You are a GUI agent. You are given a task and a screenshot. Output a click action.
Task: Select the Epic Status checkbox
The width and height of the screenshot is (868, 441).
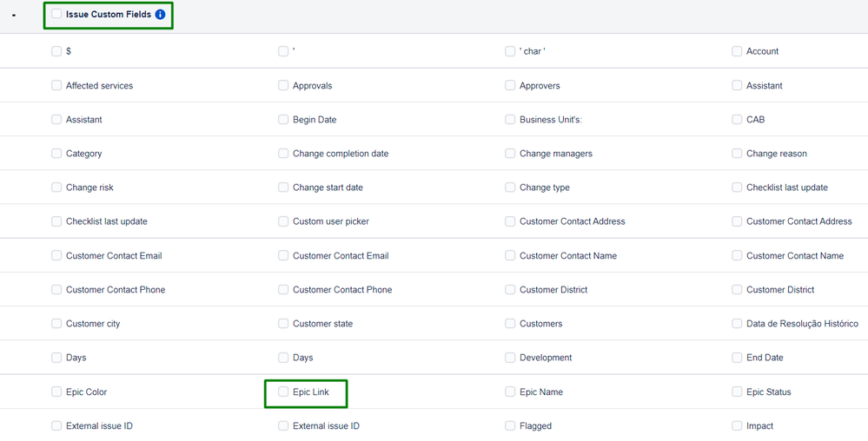[737, 392]
